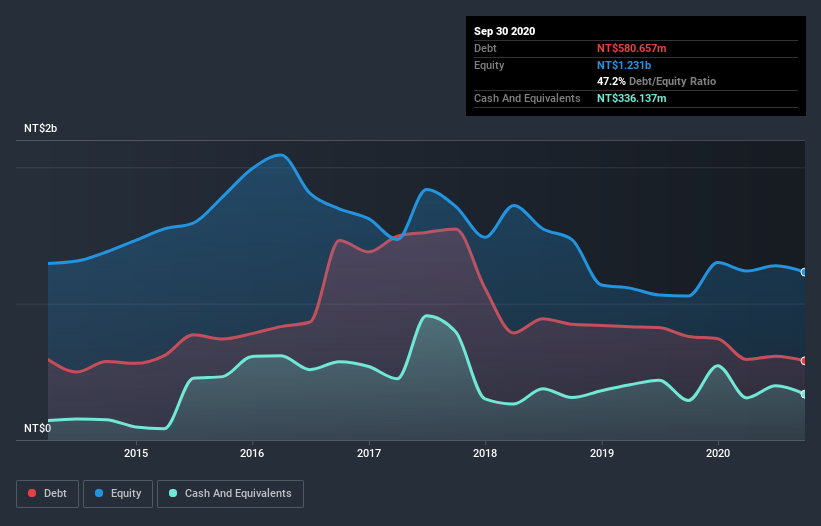The width and height of the screenshot is (821, 526).
Task: Click the teal Cash endpoint marker
Action: [x=804, y=394]
